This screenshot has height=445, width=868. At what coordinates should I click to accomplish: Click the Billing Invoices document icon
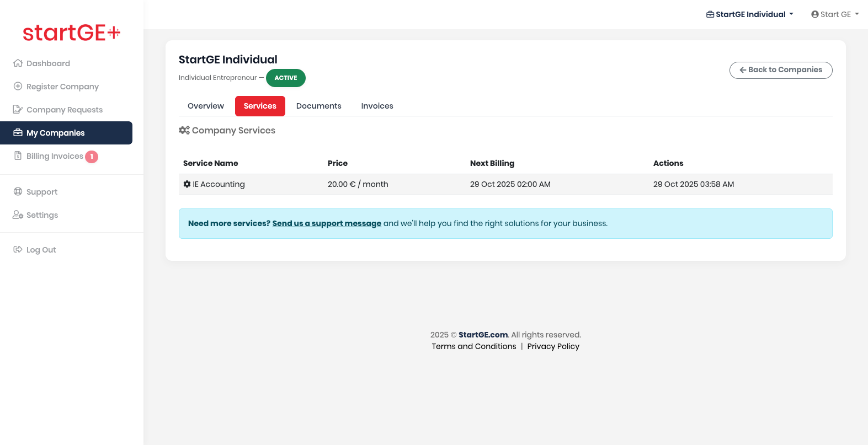18,156
